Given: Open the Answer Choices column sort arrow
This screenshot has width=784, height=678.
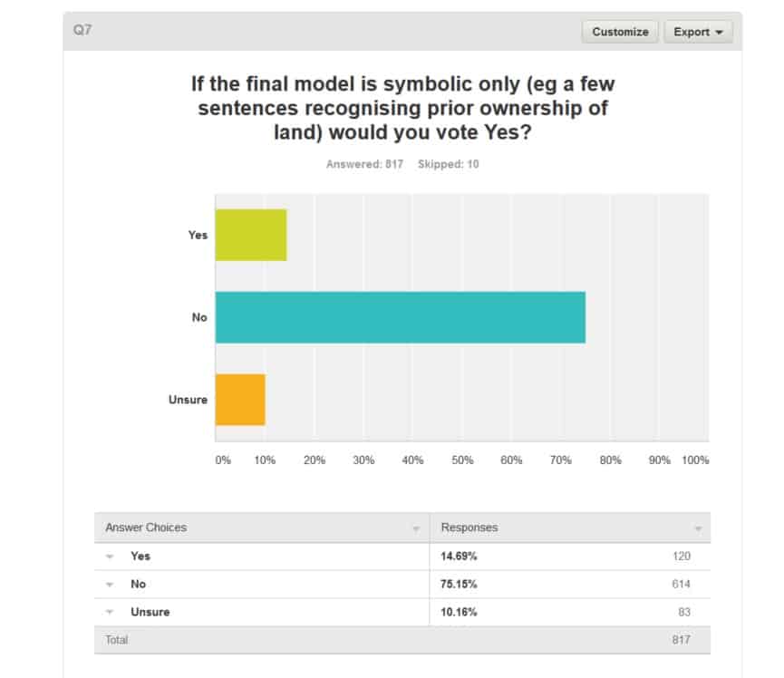Looking at the screenshot, I should [x=416, y=528].
